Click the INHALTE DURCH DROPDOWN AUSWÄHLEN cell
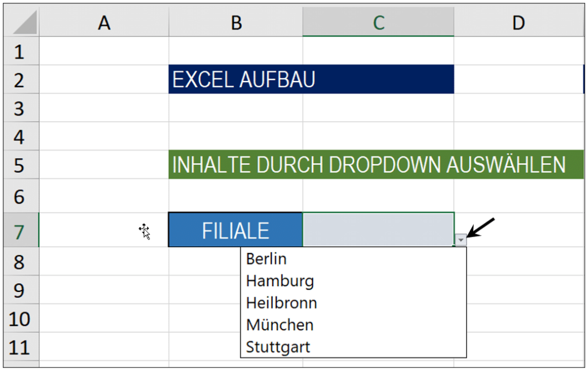The image size is (588, 373). pyautogui.click(x=376, y=164)
